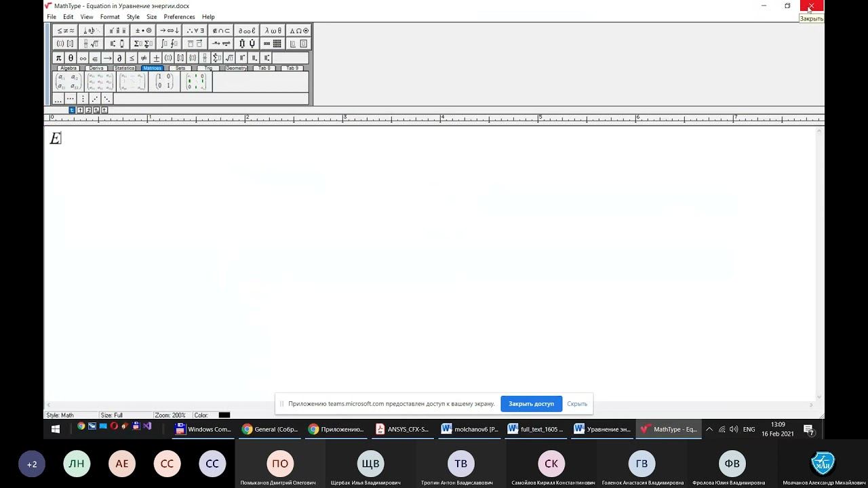
Task: Insert the 2x2 identity matrix template
Action: [164, 81]
